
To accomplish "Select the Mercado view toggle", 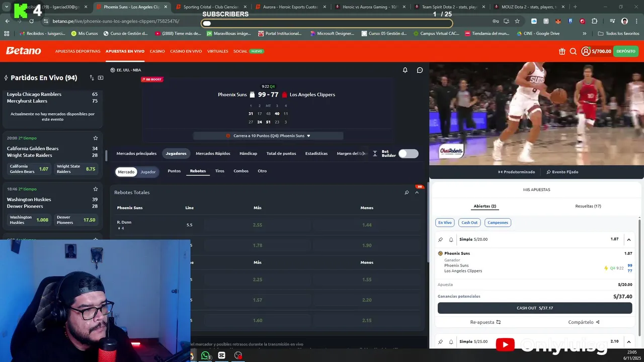I will click(126, 172).
